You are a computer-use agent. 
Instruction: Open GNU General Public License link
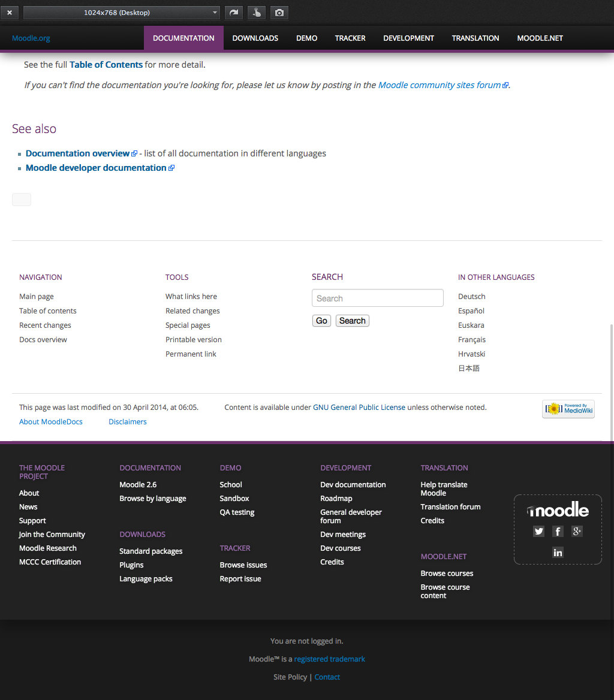(359, 407)
